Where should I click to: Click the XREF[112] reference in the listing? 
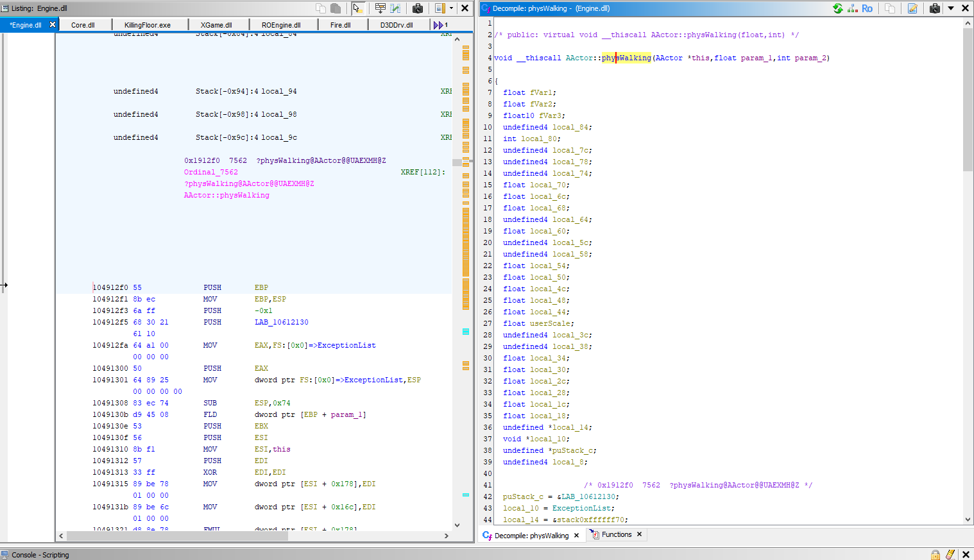coord(423,172)
